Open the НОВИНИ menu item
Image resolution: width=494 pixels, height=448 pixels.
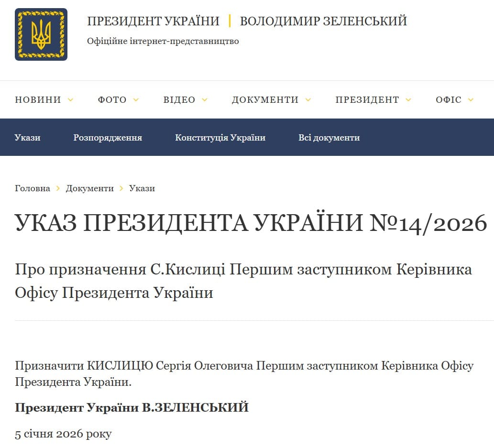click(38, 100)
